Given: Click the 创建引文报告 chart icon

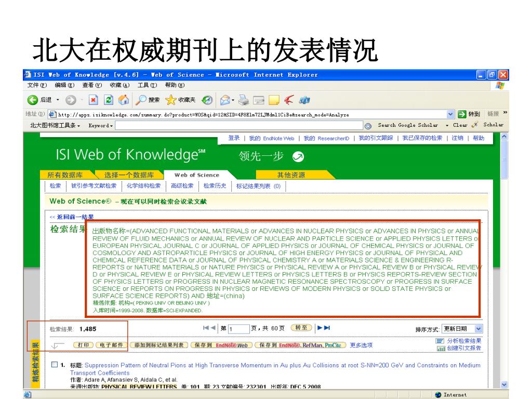Looking at the screenshot, I should click(441, 348).
